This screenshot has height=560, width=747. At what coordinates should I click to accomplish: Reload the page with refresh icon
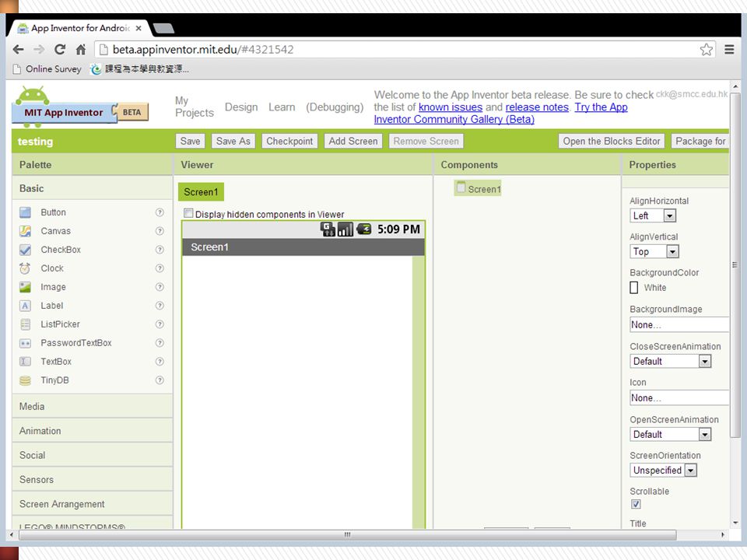click(60, 50)
